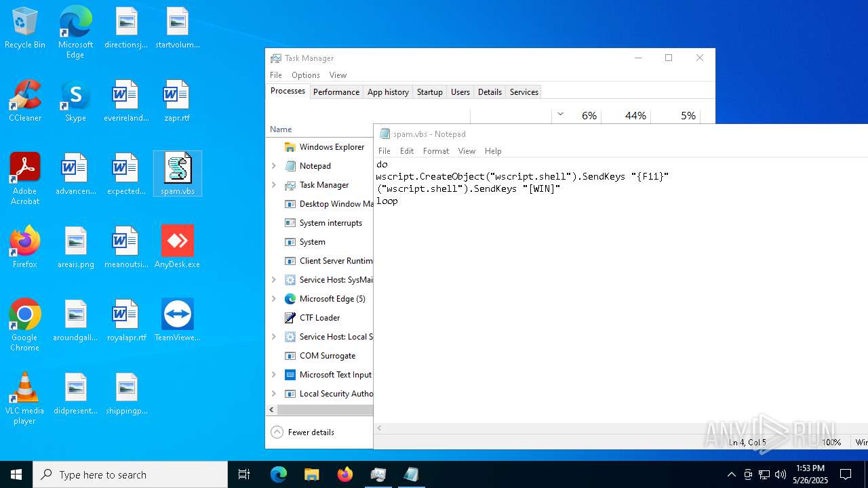Viewport: 868px width, 488px height.
Task: Select the advancen Word document icon
Action: 75,175
